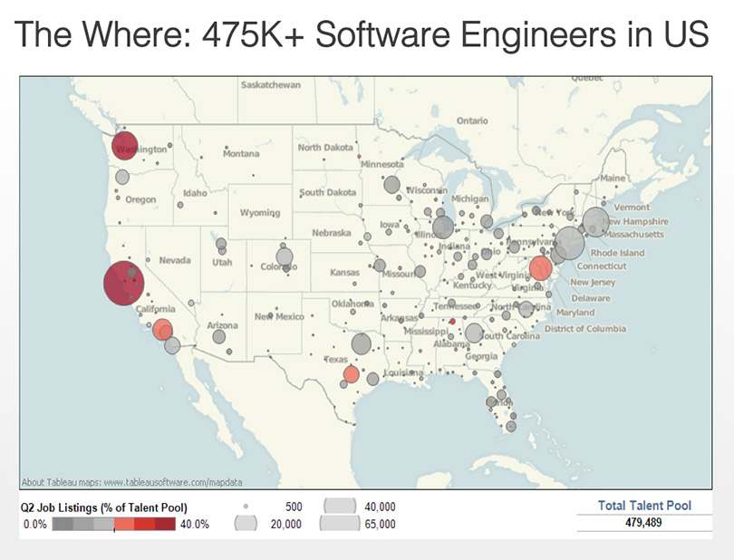Image resolution: width=734 pixels, height=560 pixels.
Task: Click the gray bubble on Colorado
Action: tap(285, 256)
